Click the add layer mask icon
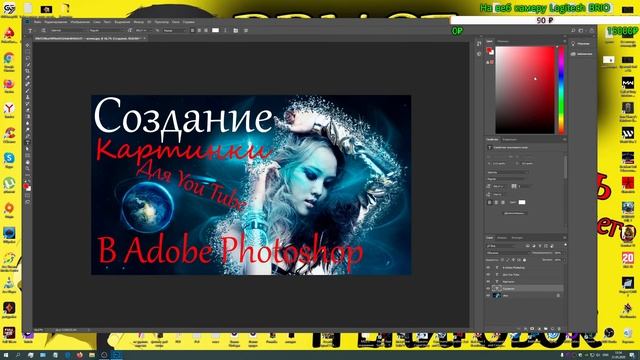The height and width of the screenshot is (360, 640). pyautogui.click(x=532, y=329)
